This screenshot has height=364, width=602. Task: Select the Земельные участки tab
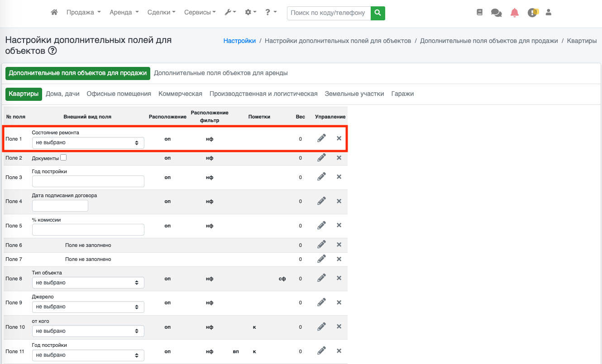[354, 94]
